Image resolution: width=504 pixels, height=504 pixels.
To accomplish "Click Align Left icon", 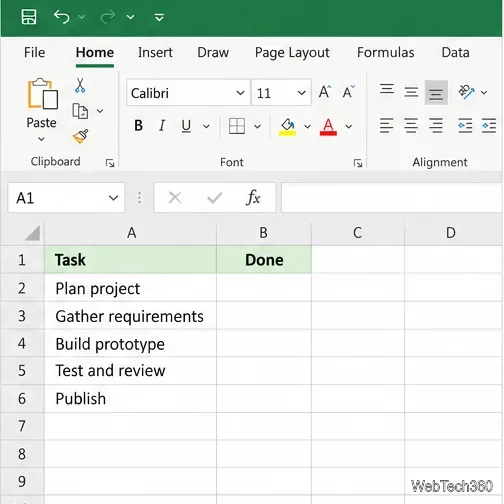I will [387, 126].
